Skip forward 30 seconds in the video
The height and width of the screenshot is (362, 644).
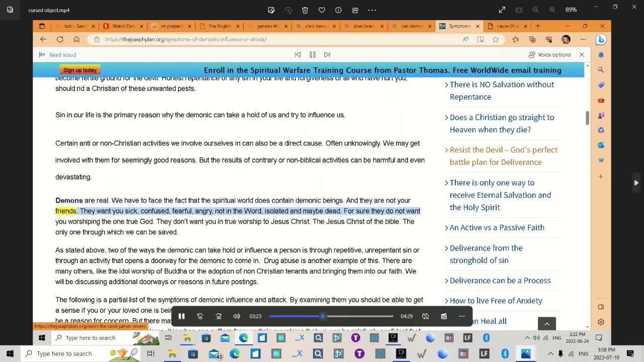pyautogui.click(x=218, y=316)
